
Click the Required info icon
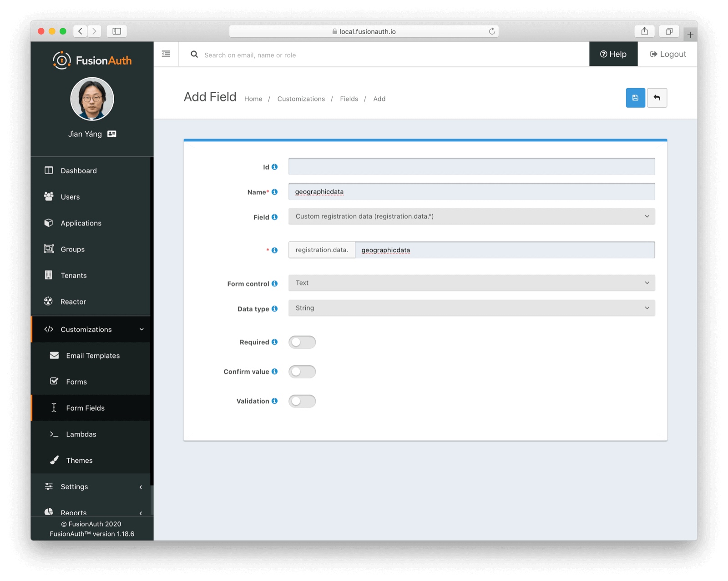point(275,342)
